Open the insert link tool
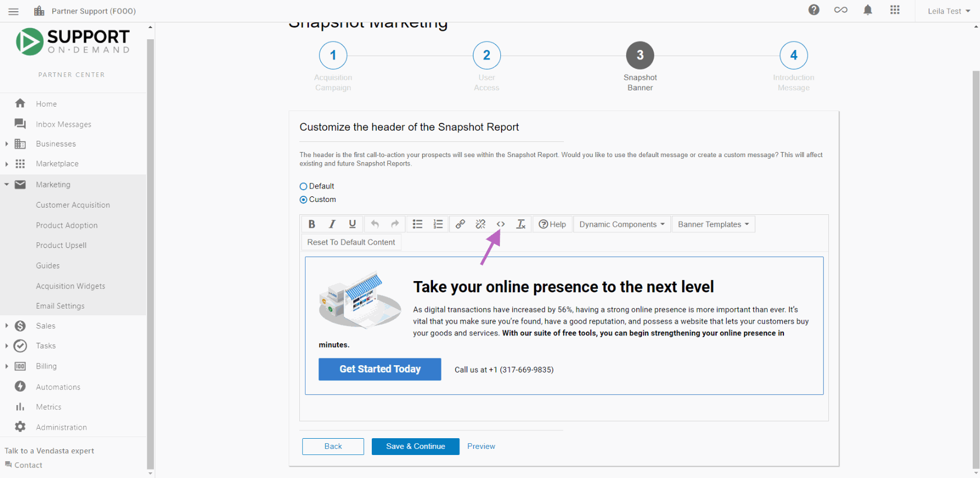The width and height of the screenshot is (980, 478). pos(460,224)
